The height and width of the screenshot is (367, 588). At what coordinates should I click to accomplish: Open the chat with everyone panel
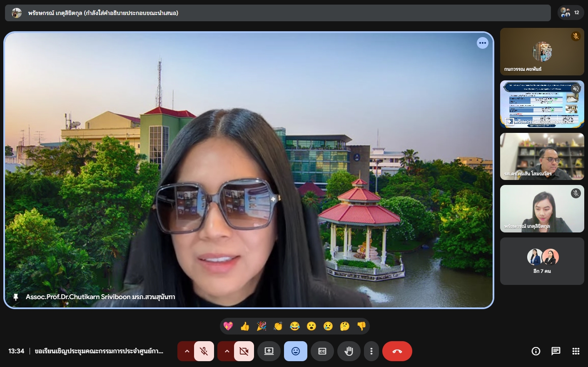tap(556, 351)
